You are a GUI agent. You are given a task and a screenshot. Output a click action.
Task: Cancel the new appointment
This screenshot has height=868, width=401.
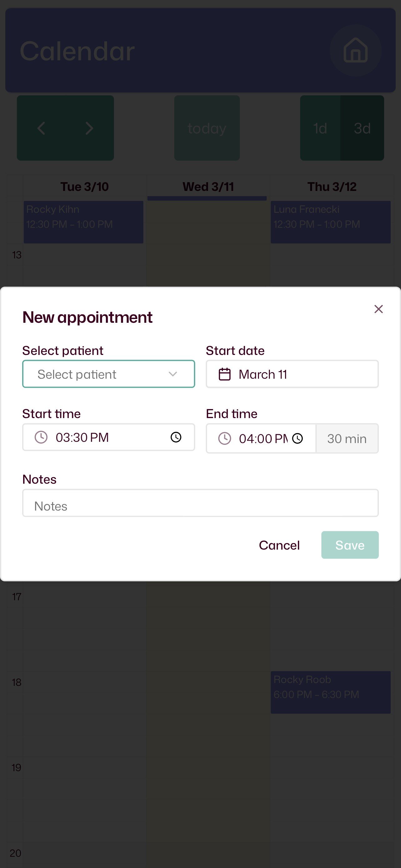[279, 545]
